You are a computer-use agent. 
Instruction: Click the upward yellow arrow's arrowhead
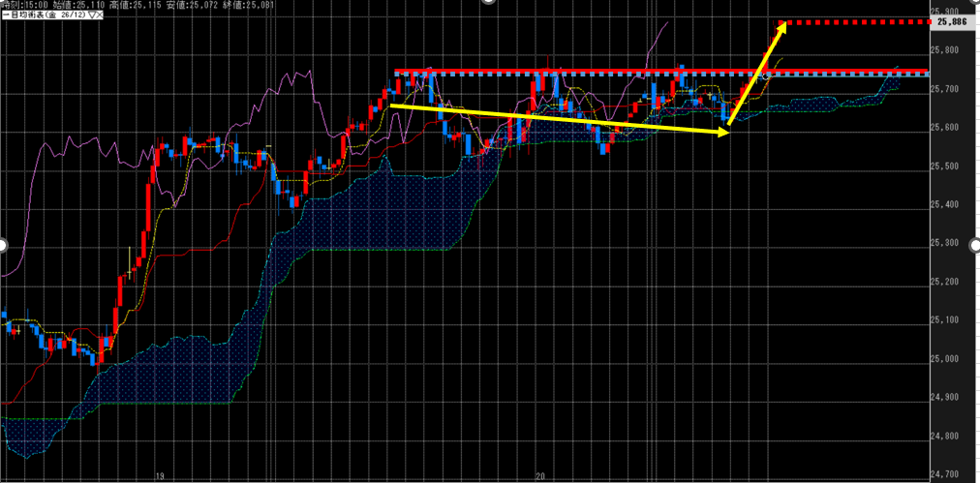[781, 26]
